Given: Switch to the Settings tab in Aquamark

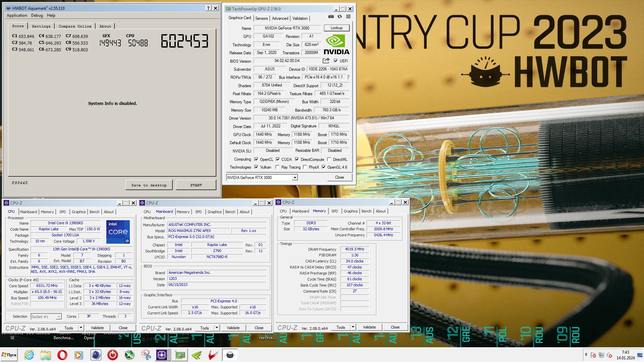Looking at the screenshot, I should coord(41,26).
